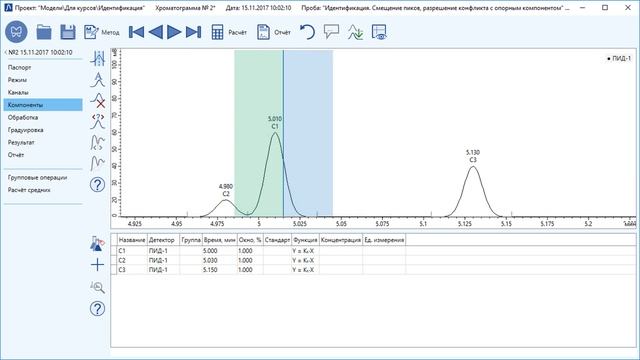
Task: Click the green identification window area
Action: point(258,133)
